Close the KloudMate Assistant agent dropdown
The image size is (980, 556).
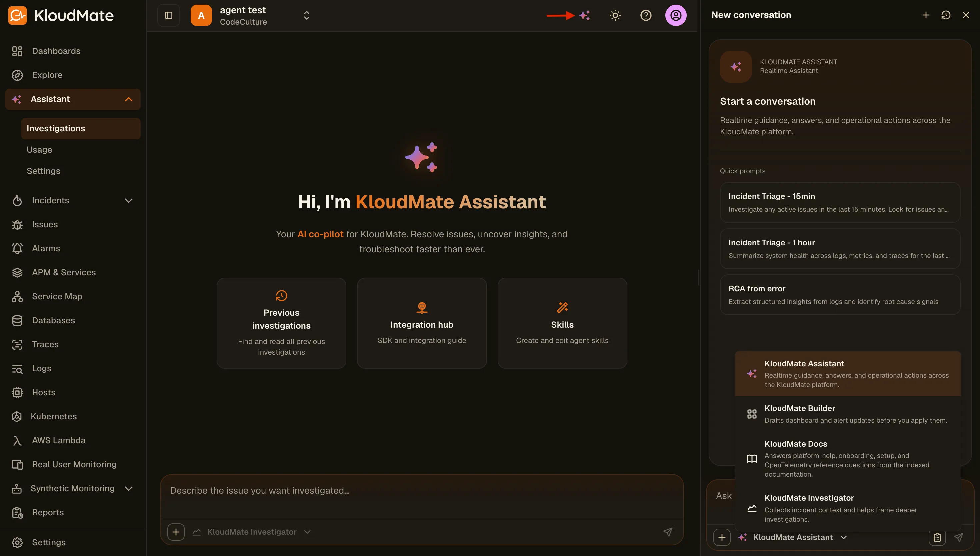pos(793,537)
